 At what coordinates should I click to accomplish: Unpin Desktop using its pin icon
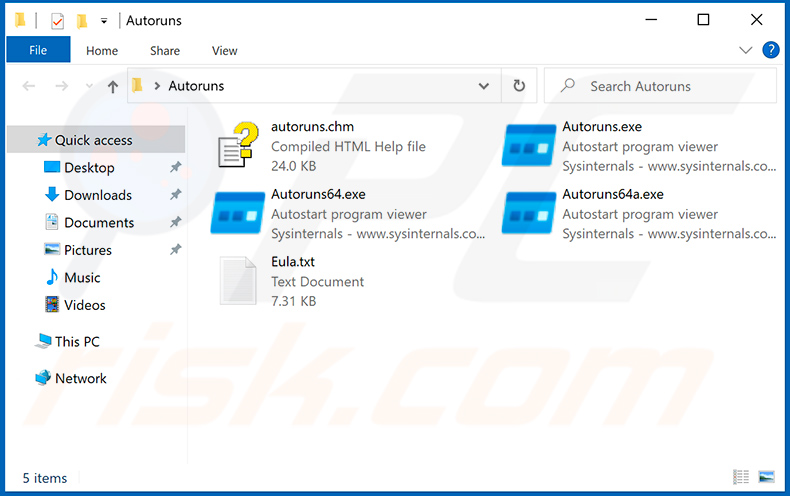pos(175,167)
